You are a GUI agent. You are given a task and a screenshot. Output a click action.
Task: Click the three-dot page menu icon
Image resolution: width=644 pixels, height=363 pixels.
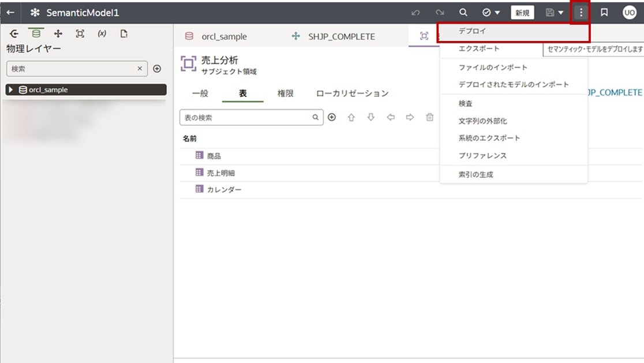581,13
